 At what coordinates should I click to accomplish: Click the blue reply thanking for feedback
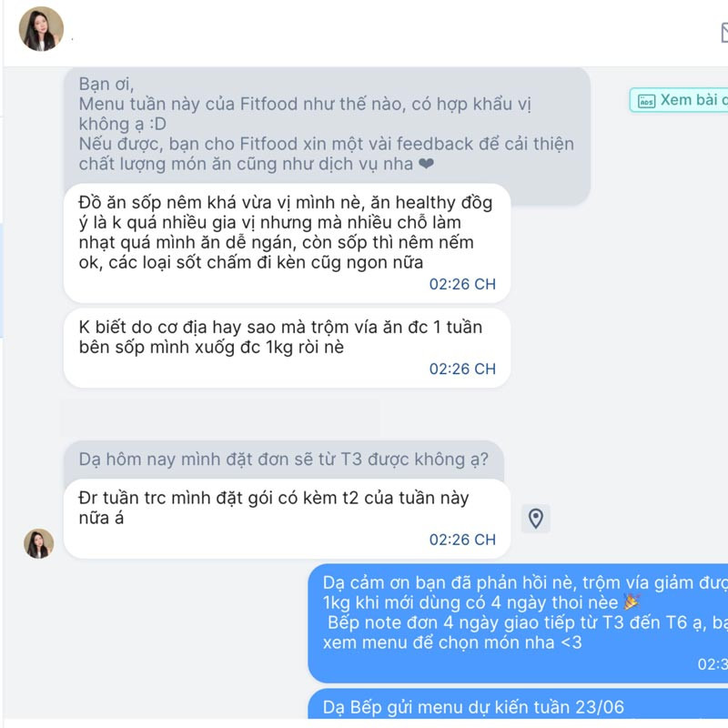(x=518, y=623)
